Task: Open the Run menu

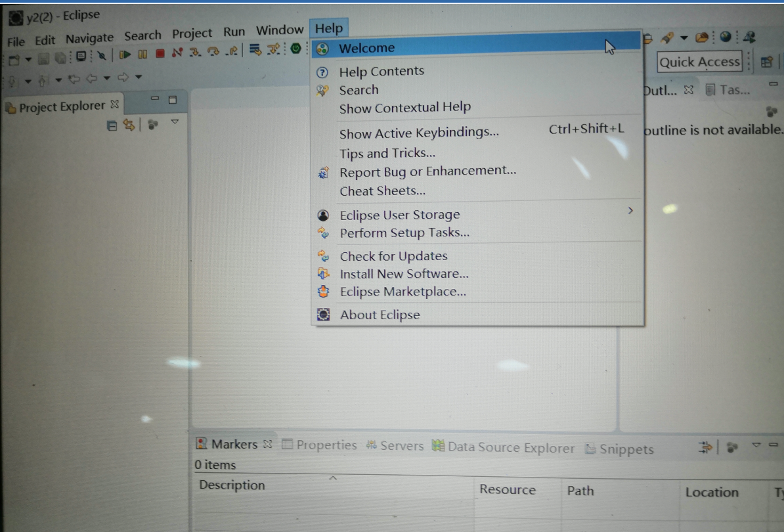Action: coord(234,30)
